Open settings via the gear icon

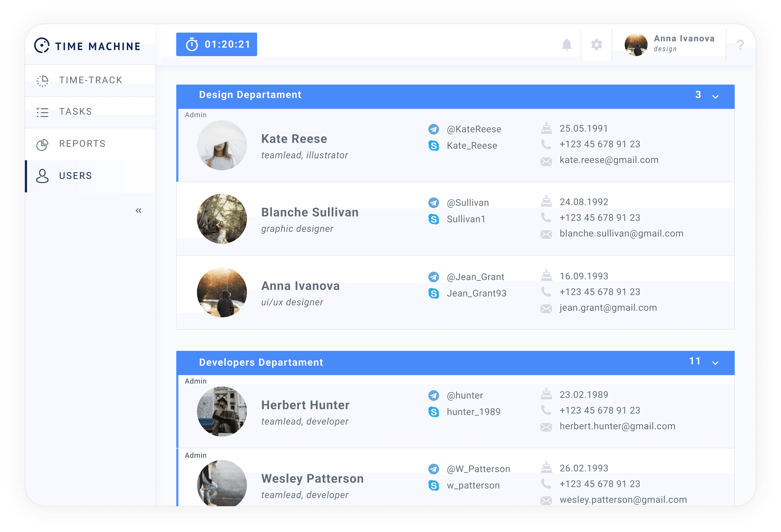[x=596, y=44]
